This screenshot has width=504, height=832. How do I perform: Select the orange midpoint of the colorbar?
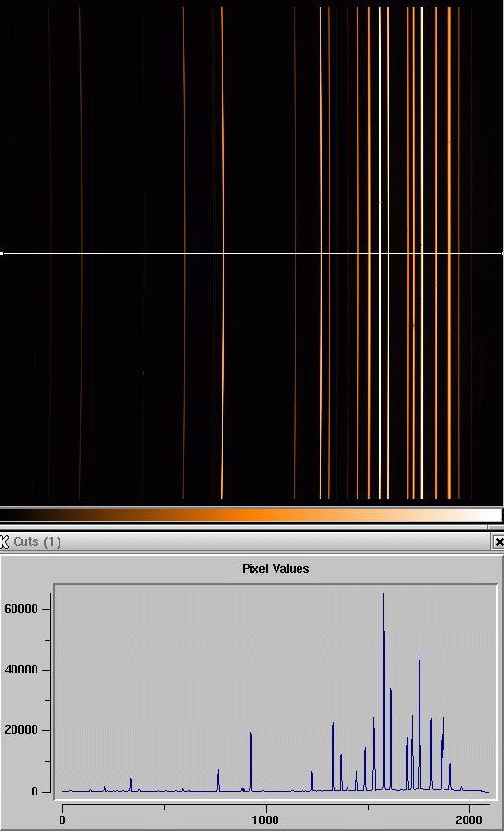252,515
